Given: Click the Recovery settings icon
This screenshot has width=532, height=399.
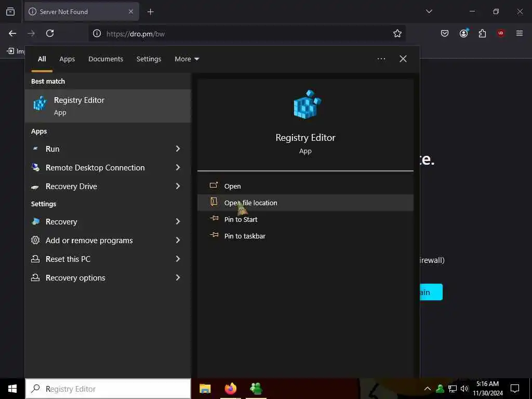Looking at the screenshot, I should (35, 221).
